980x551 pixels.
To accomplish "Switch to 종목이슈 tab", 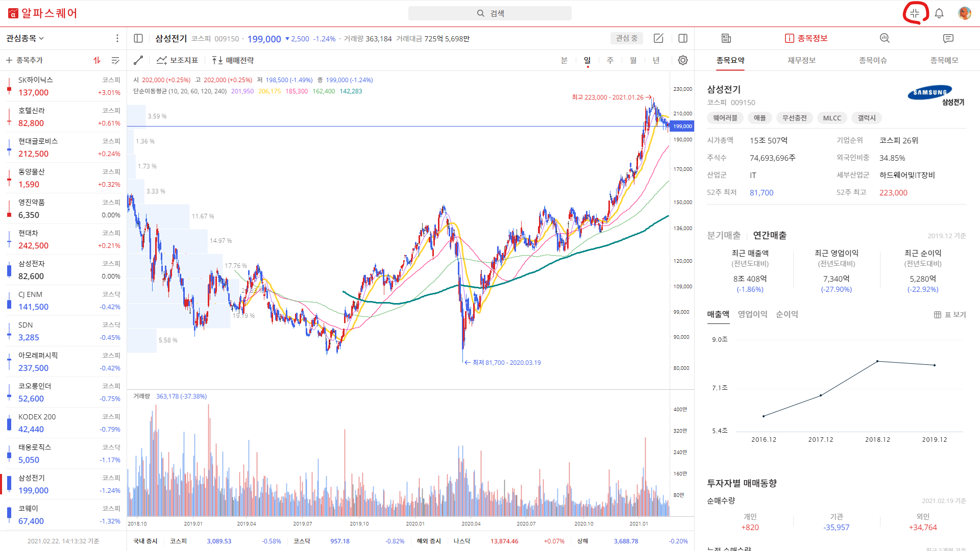I will point(873,60).
